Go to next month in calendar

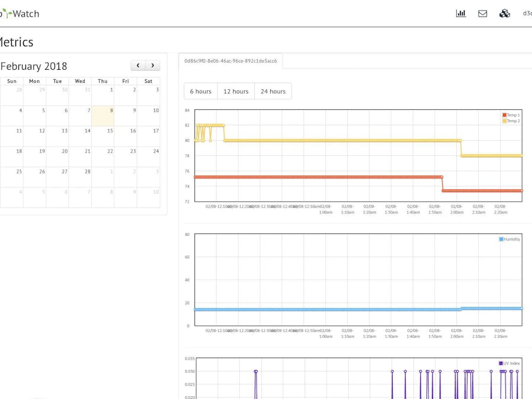[x=153, y=66]
